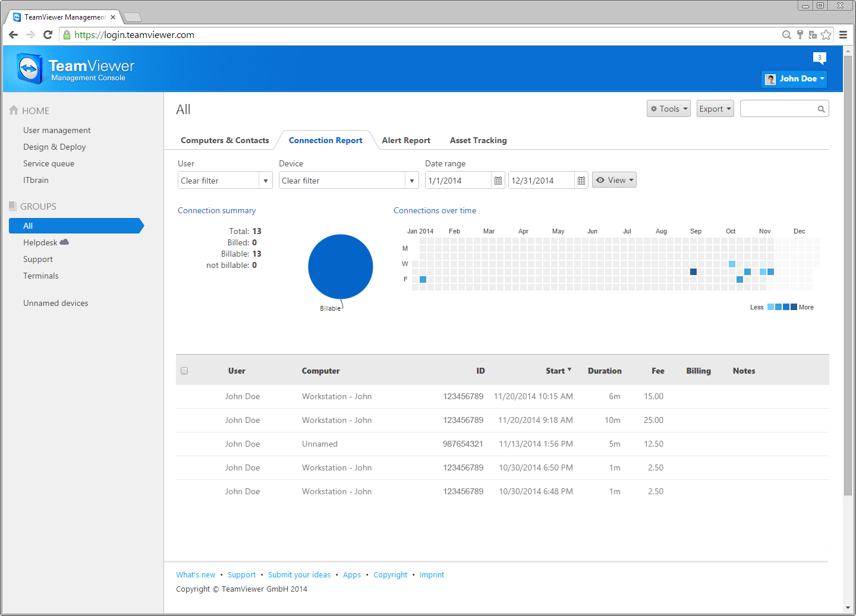Switch to Computers & Contacts tab
Viewport: 856px width, 616px height.
225,141
